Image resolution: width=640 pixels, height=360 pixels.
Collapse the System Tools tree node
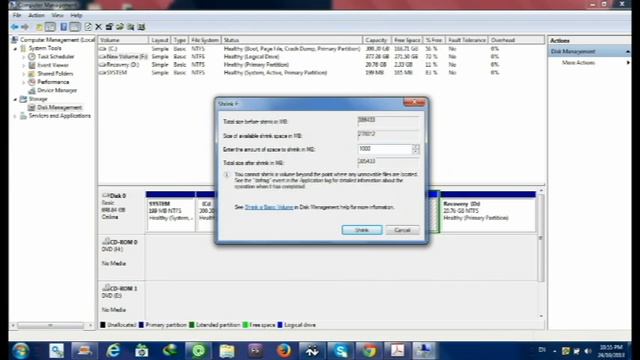coord(16,49)
